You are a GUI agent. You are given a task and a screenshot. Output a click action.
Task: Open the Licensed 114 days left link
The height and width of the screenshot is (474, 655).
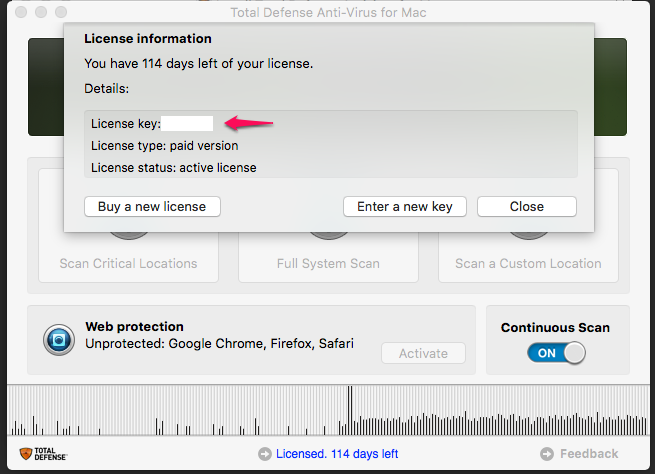coord(337,454)
